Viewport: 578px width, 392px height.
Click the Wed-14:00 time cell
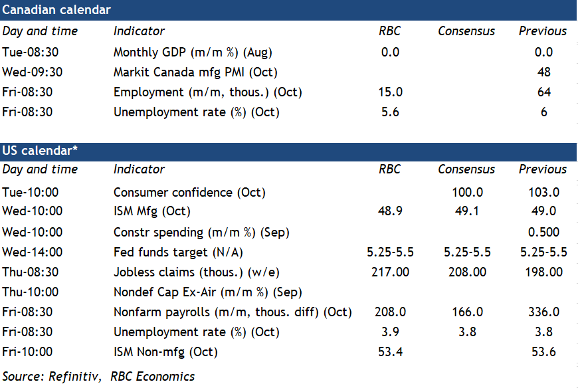click(32, 252)
